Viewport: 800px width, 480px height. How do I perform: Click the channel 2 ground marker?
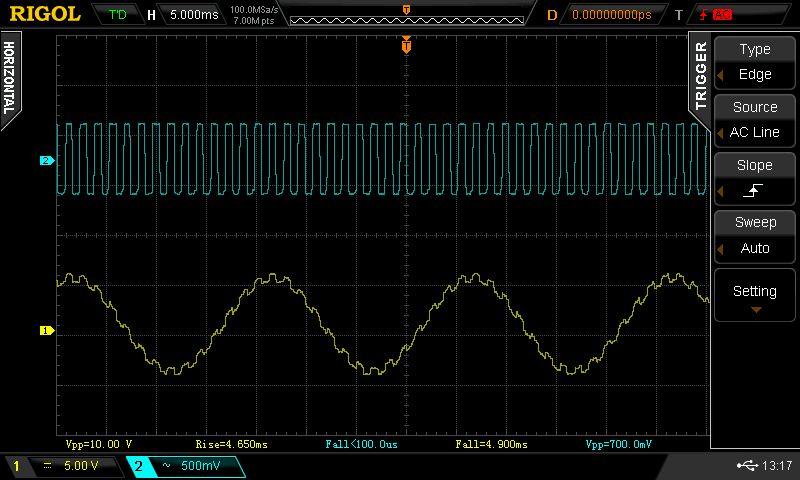pyautogui.click(x=46, y=161)
